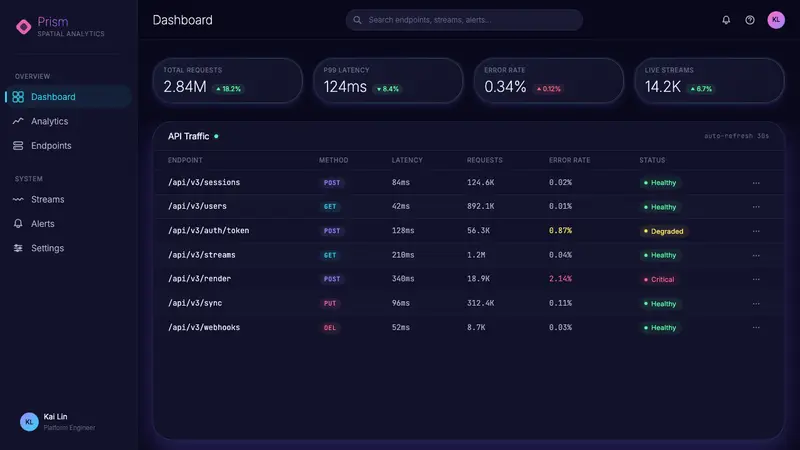Select the Dashboard menu item
The height and width of the screenshot is (450, 800).
(68, 97)
